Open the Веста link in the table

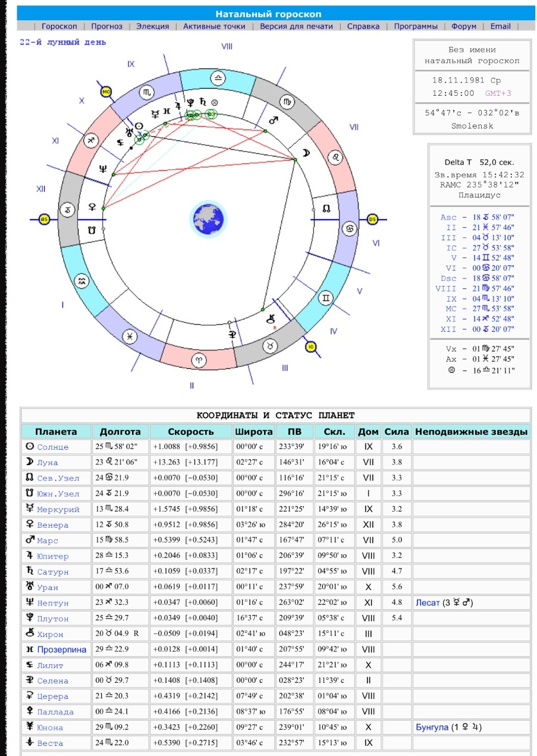coord(50,743)
